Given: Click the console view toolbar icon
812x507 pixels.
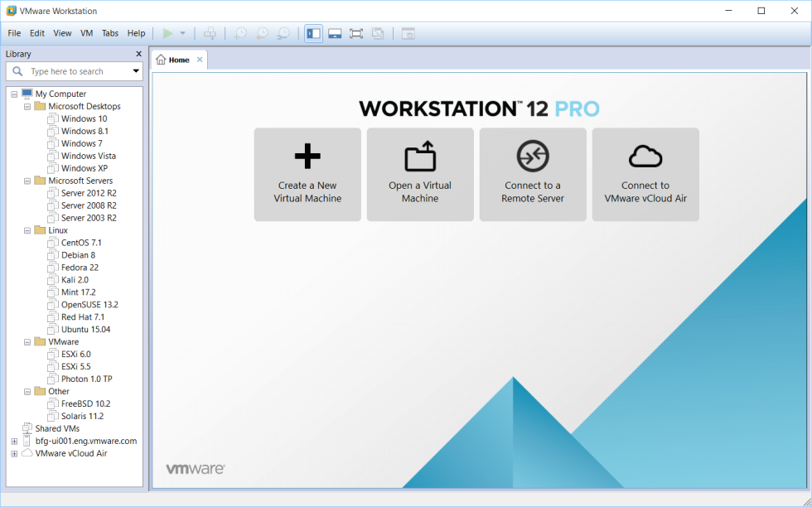Looking at the screenshot, I should (408, 34).
